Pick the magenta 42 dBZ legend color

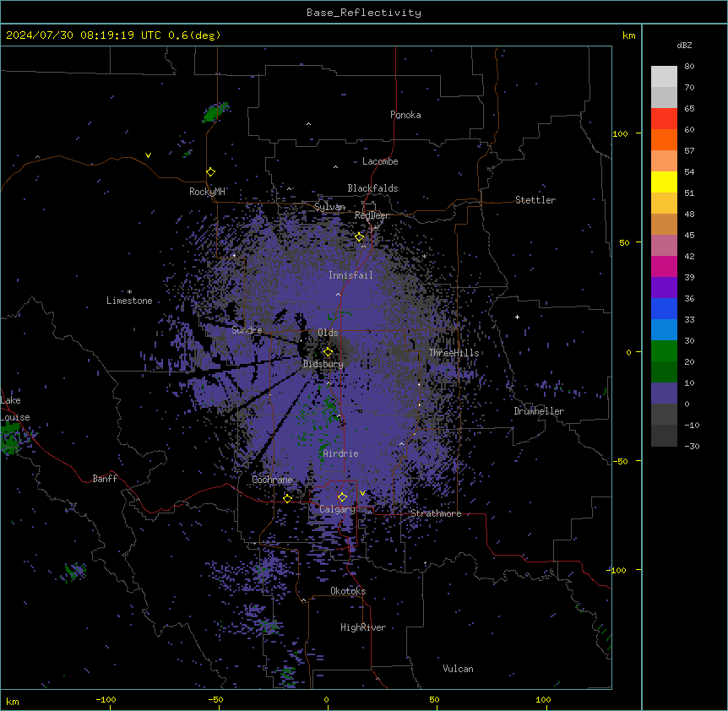pos(664,266)
